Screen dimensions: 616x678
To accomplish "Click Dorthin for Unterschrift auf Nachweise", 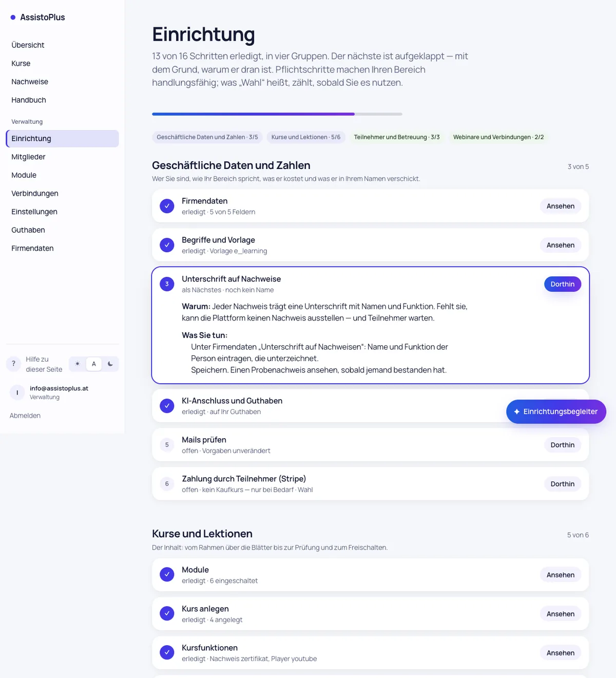I will click(563, 284).
